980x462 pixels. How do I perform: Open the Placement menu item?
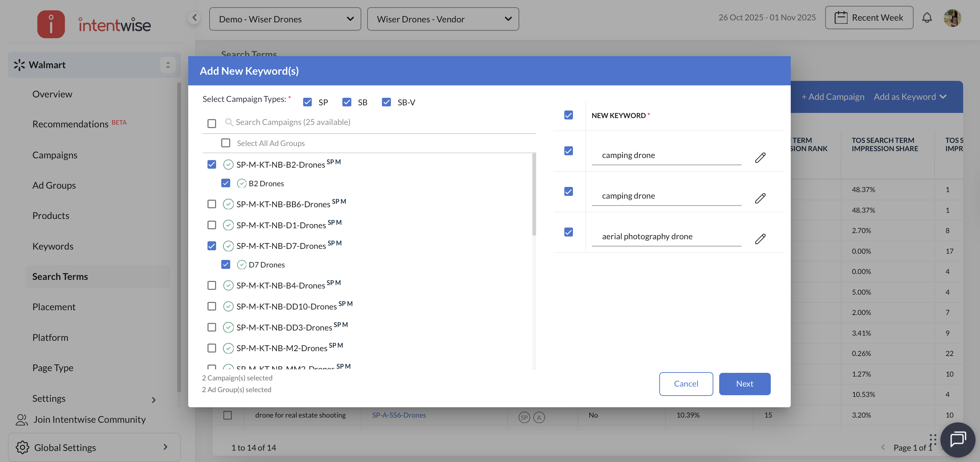pyautogui.click(x=54, y=307)
